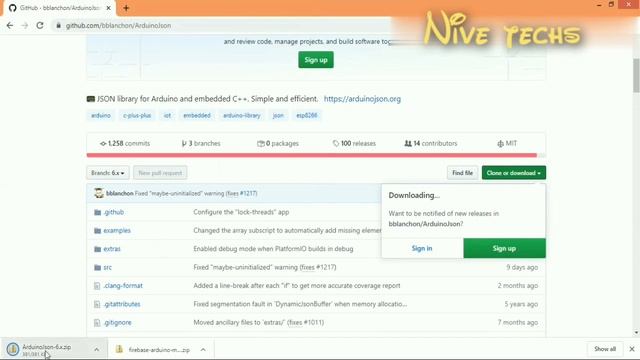Reload the GitHub page
This screenshot has height=360, width=640.
pyautogui.click(x=40, y=25)
